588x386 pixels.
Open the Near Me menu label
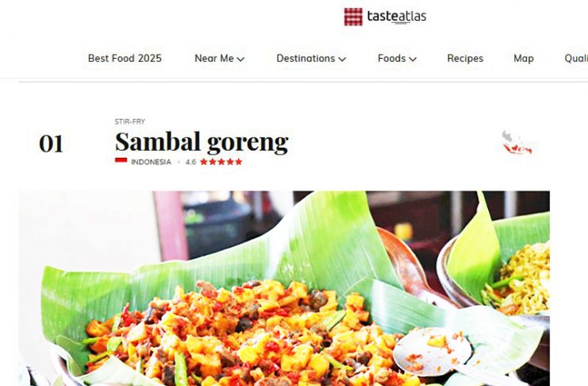214,59
